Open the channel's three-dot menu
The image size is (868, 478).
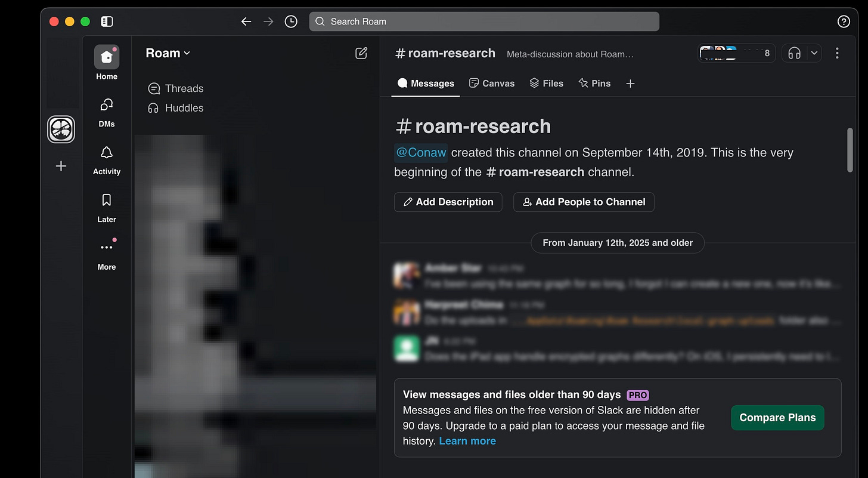837,53
